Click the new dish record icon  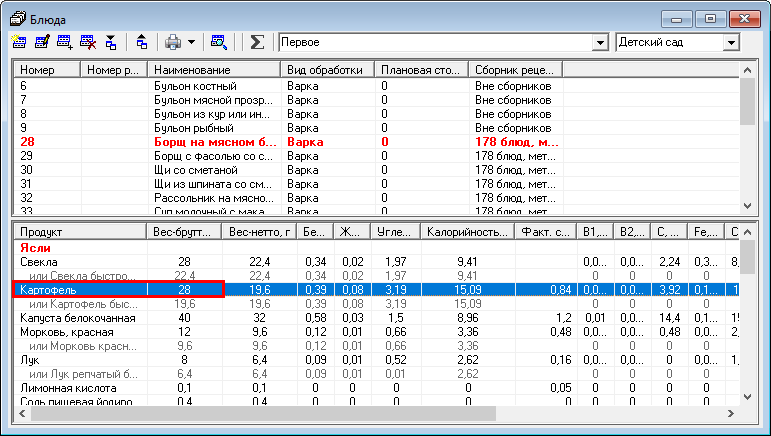pos(19,43)
